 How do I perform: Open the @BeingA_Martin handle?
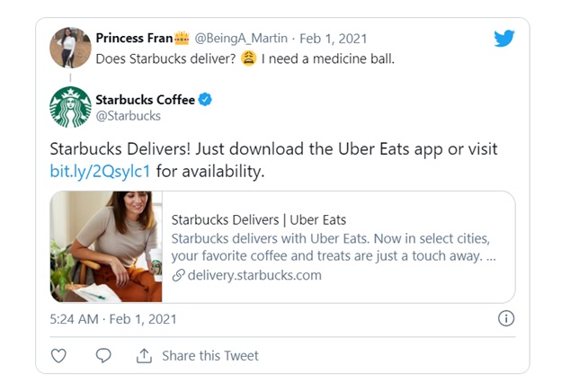tap(241, 39)
